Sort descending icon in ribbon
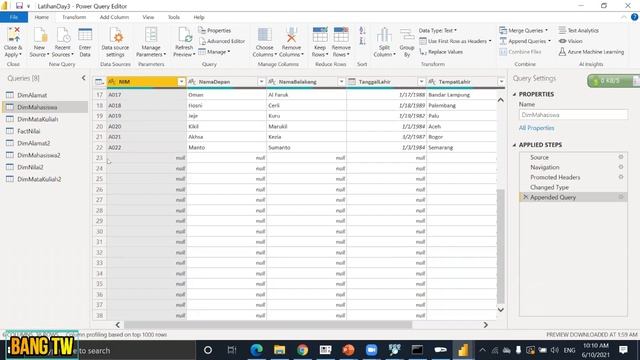The image size is (640, 360). 362,41
